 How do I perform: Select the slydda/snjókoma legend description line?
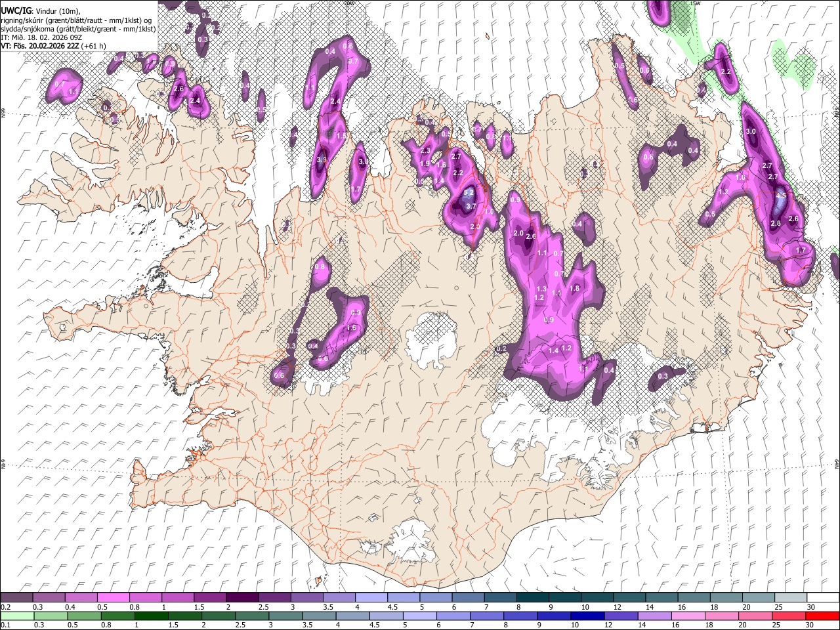coord(77,29)
